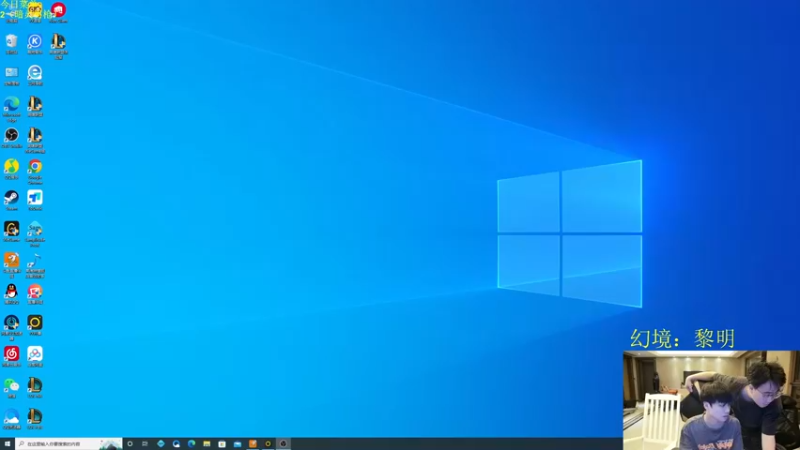Open the Windows Start menu
The image size is (800, 450).
click(7, 444)
